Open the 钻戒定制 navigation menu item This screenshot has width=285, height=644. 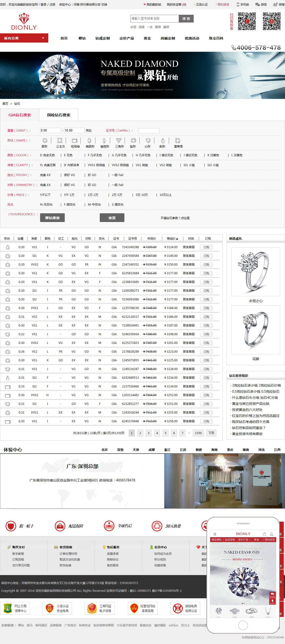(102, 38)
